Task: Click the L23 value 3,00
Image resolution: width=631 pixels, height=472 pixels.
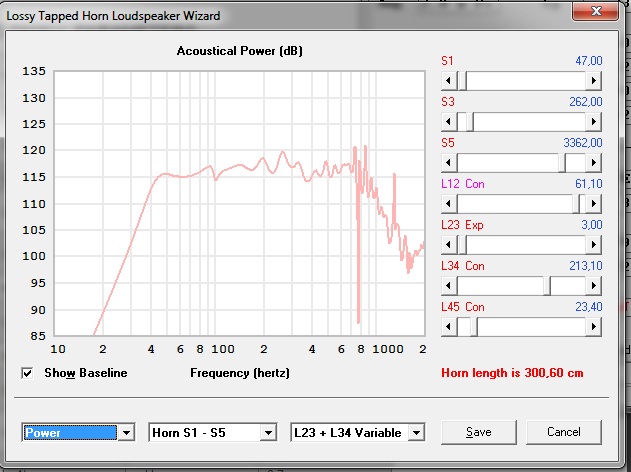Action: click(592, 225)
